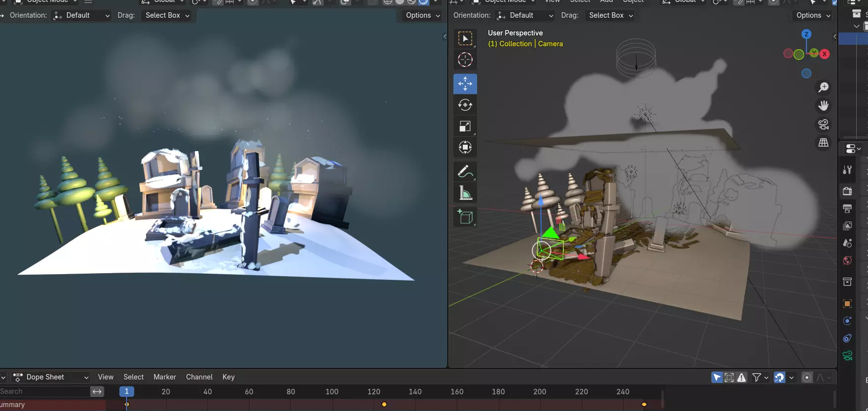Select the Scale tool

(465, 126)
